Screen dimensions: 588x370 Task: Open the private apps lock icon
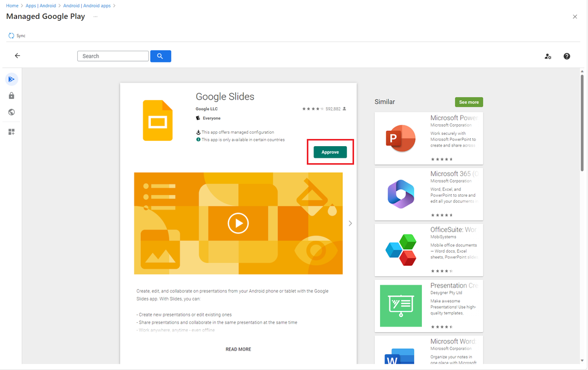click(x=12, y=95)
